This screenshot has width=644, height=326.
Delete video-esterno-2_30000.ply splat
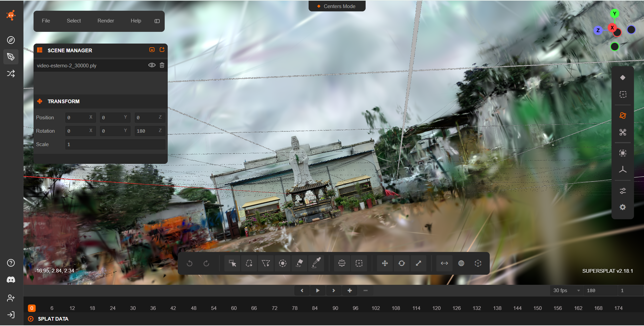pyautogui.click(x=162, y=65)
